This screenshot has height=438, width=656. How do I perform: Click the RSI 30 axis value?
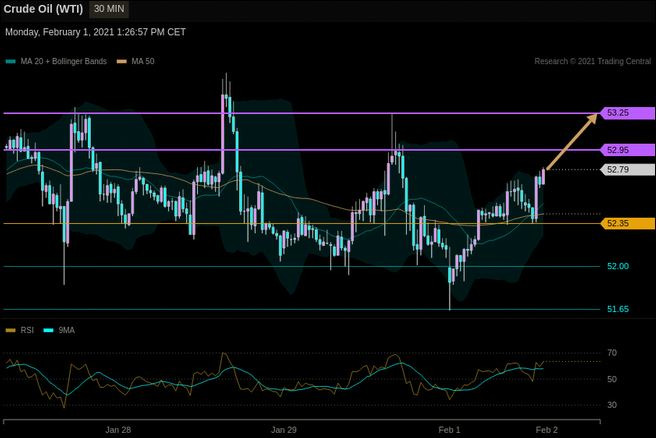612,405
